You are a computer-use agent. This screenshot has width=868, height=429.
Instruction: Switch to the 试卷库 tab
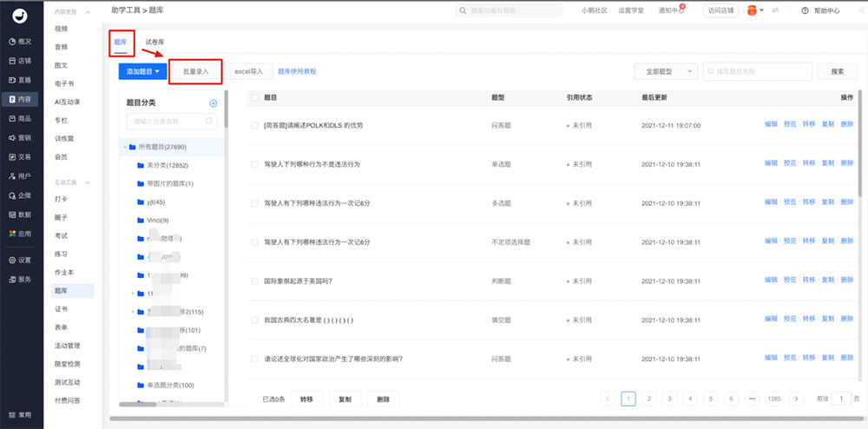[155, 42]
